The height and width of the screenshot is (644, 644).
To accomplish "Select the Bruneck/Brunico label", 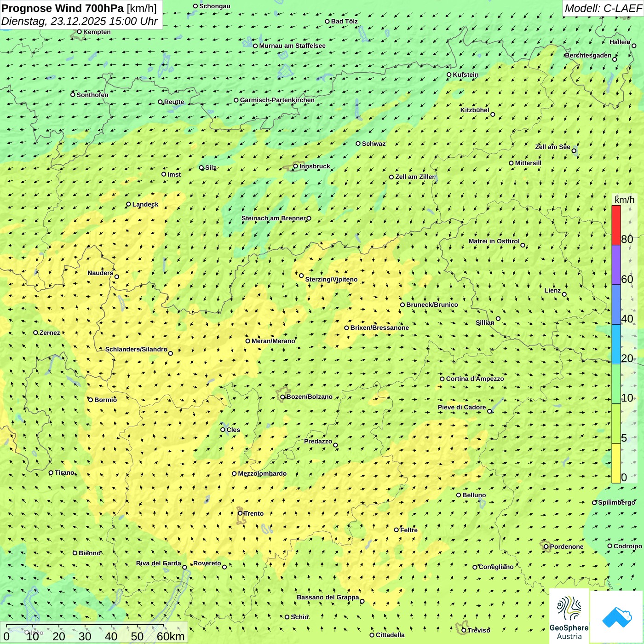I will pos(432,305).
